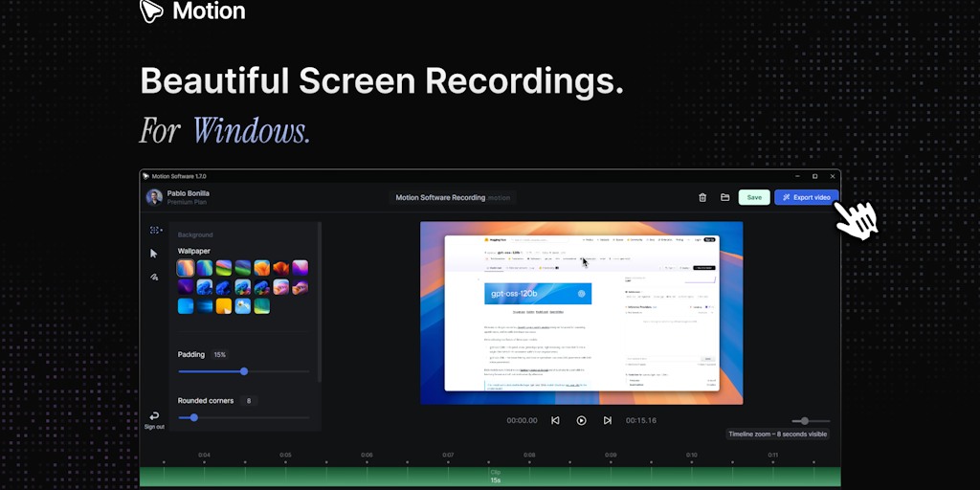980x490 pixels.
Task: Select the light colorful bloom wallpaper
Action: tap(242, 287)
